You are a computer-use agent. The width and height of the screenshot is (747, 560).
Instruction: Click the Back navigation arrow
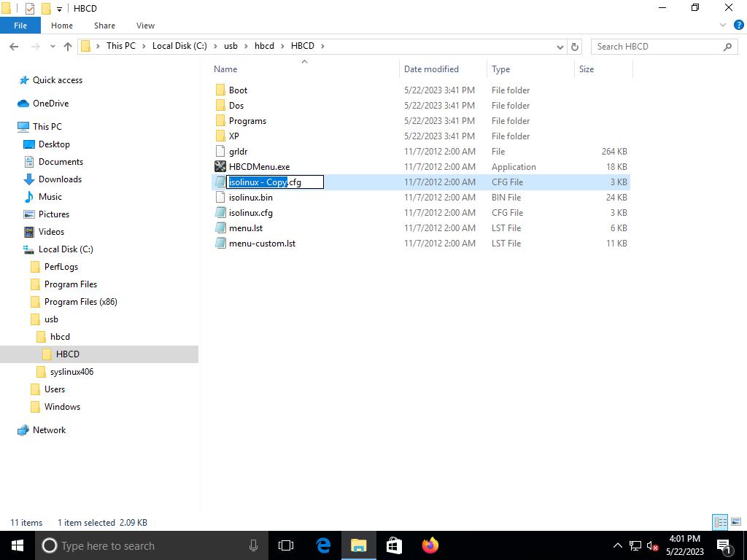pos(14,46)
